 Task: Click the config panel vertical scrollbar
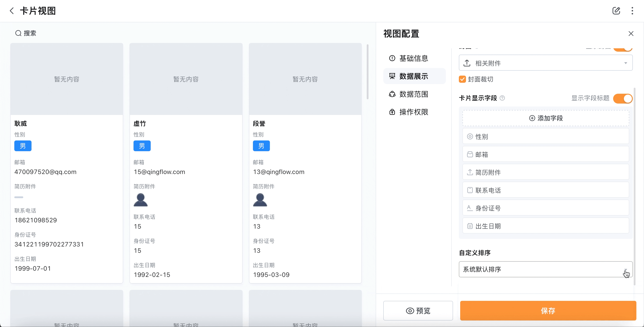(x=635, y=186)
